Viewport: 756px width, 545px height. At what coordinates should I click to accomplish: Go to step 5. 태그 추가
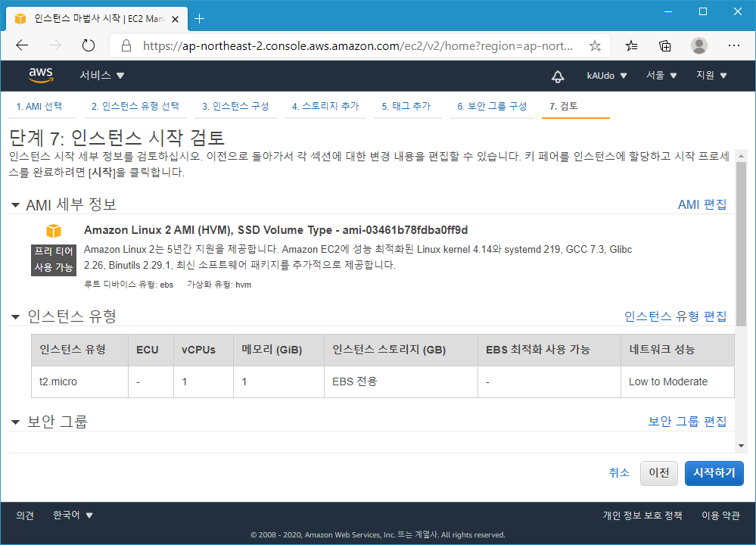(x=406, y=106)
